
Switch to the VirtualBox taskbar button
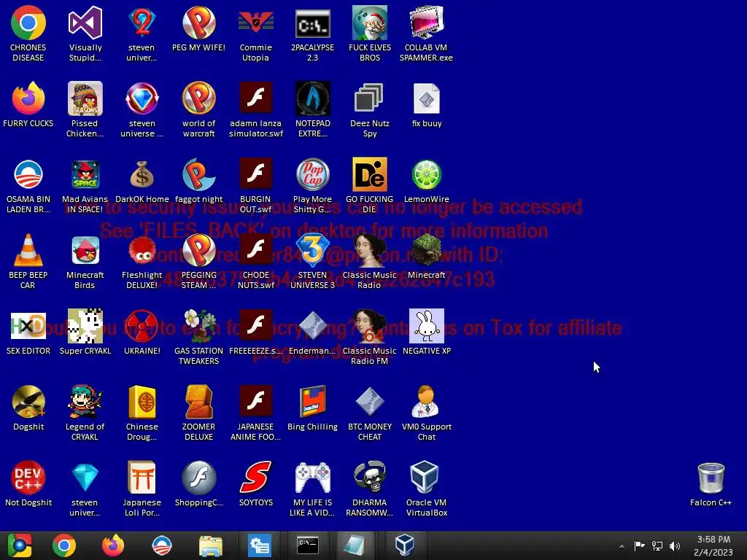coord(404,545)
